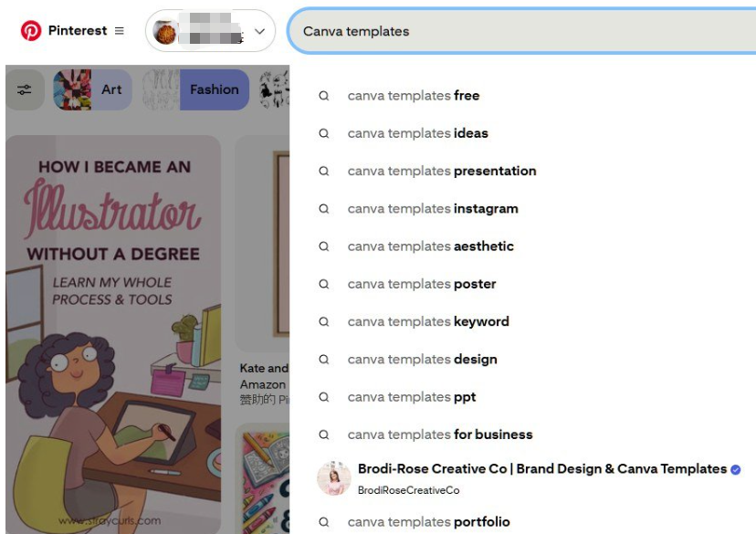Click the Brodi-Rose Creative Co avatar

333,478
